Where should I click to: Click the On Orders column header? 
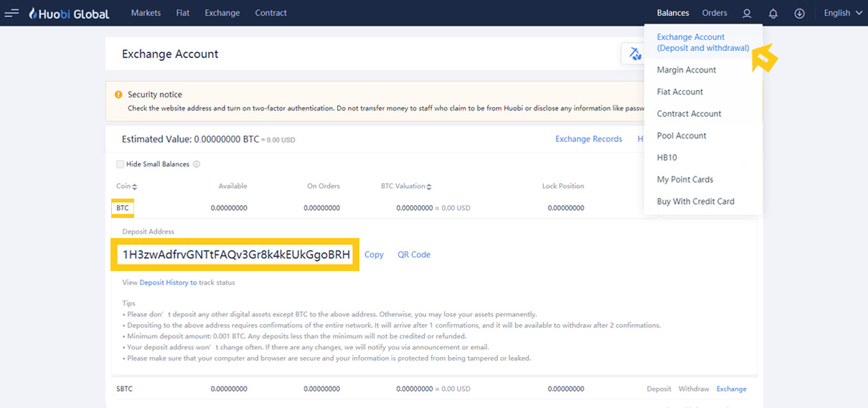(324, 186)
